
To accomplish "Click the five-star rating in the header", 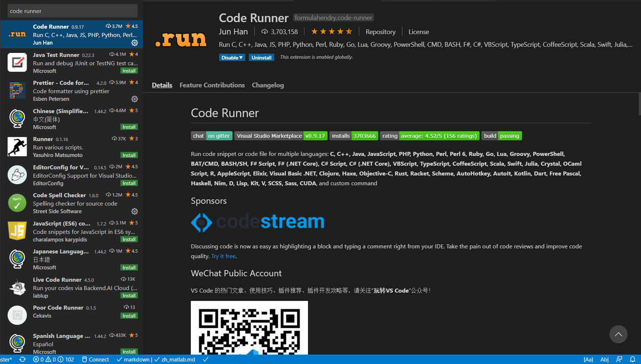I will 331,32.
